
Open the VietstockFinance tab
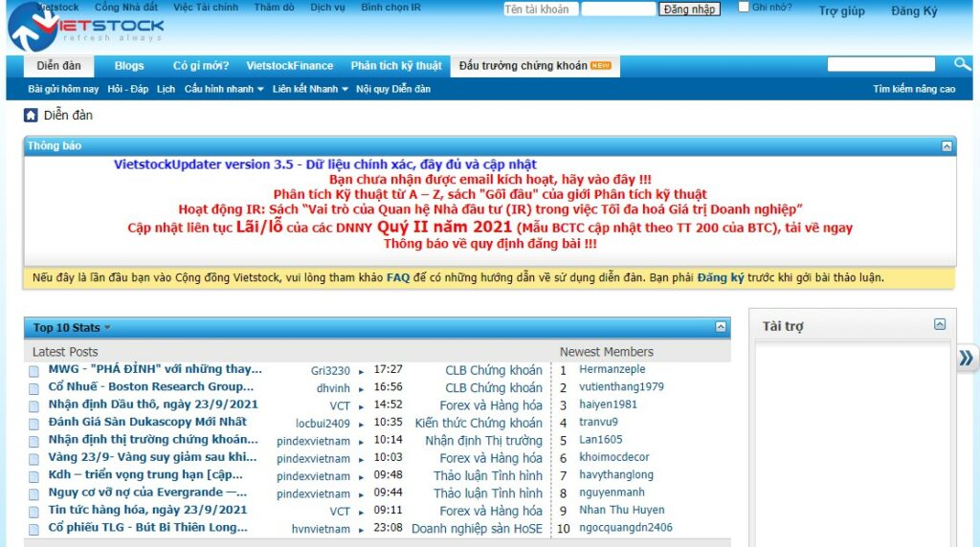coord(289,66)
